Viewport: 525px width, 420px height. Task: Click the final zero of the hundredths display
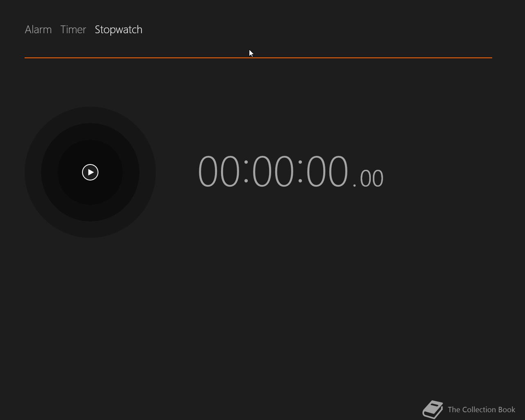point(378,179)
